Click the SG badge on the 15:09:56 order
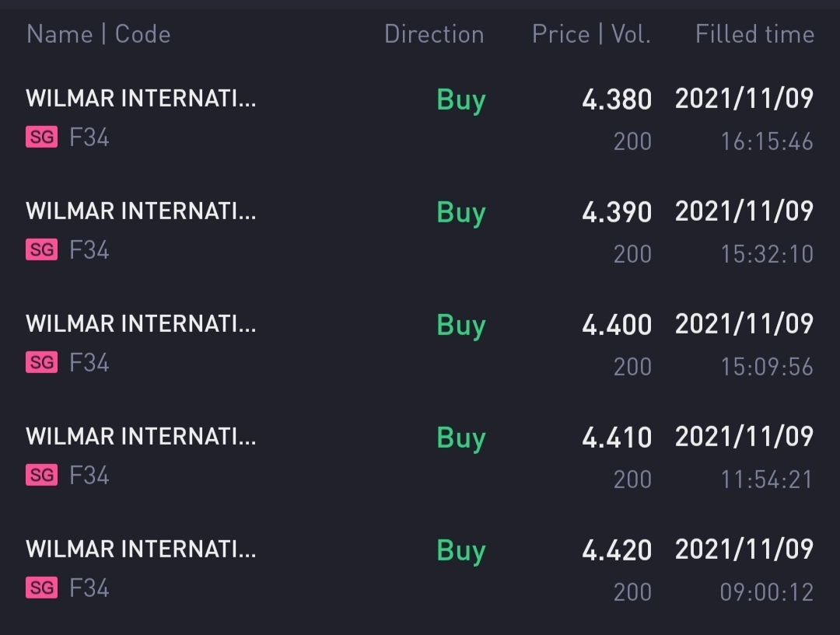Image resolution: width=840 pixels, height=635 pixels. (x=42, y=363)
